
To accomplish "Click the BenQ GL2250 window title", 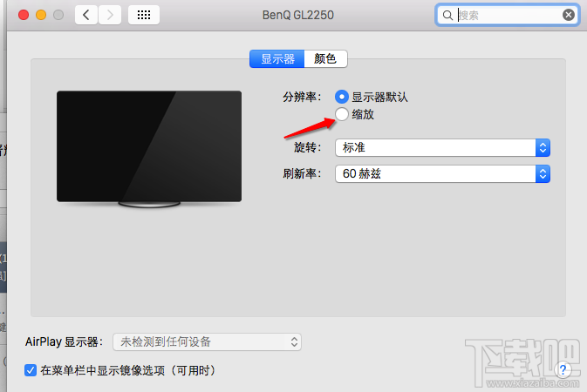I will 298,15.
